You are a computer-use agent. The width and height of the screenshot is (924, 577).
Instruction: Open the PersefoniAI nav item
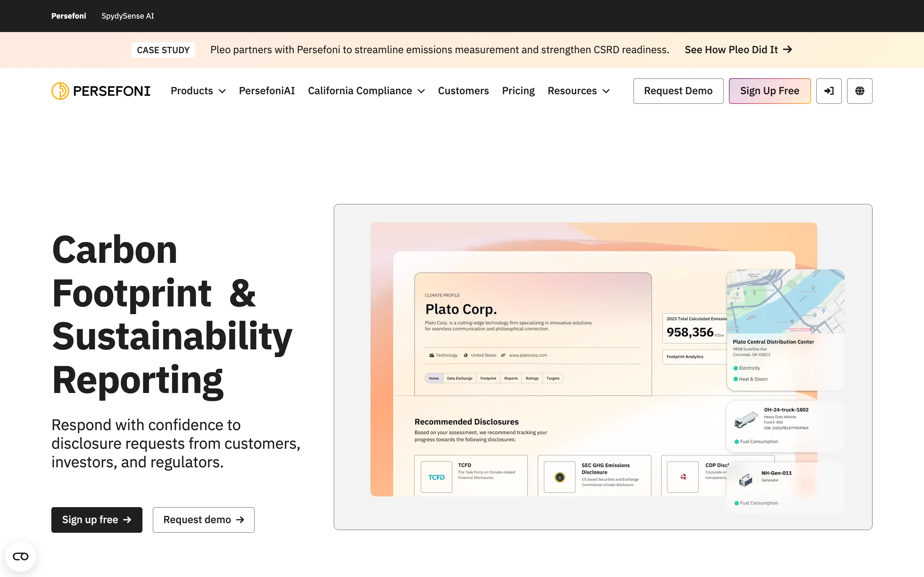coord(267,91)
